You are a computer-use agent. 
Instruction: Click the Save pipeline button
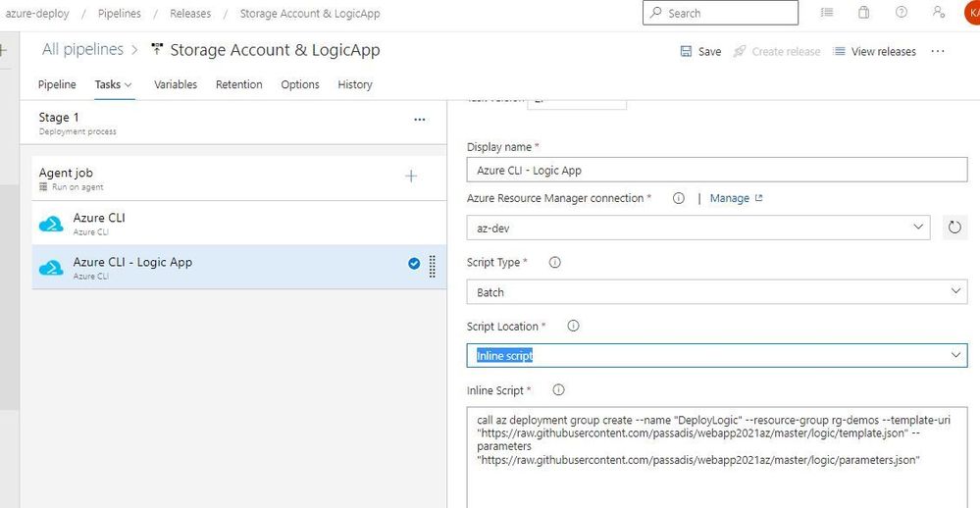coord(700,51)
